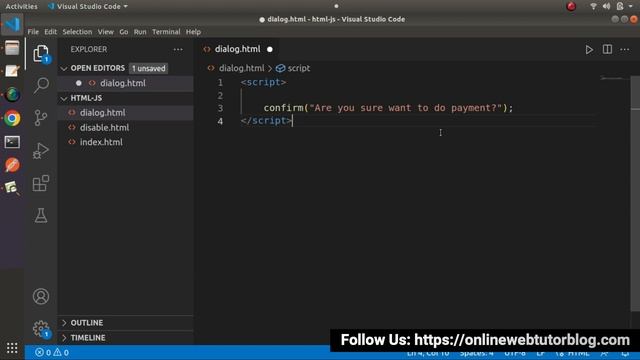Select the dialog.html editor tab
Viewport: 640px width, 360px height.
click(237, 49)
